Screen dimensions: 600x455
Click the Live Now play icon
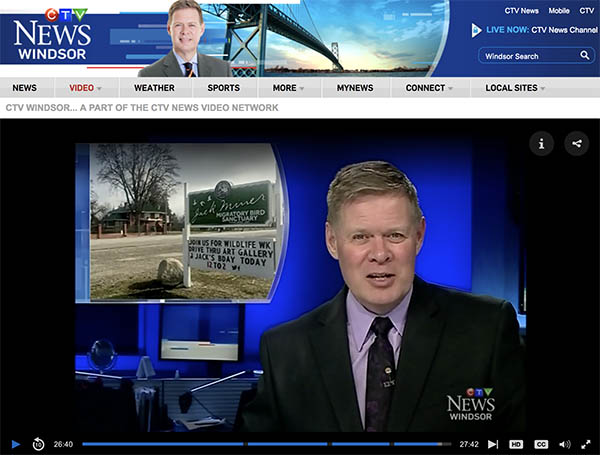click(476, 30)
